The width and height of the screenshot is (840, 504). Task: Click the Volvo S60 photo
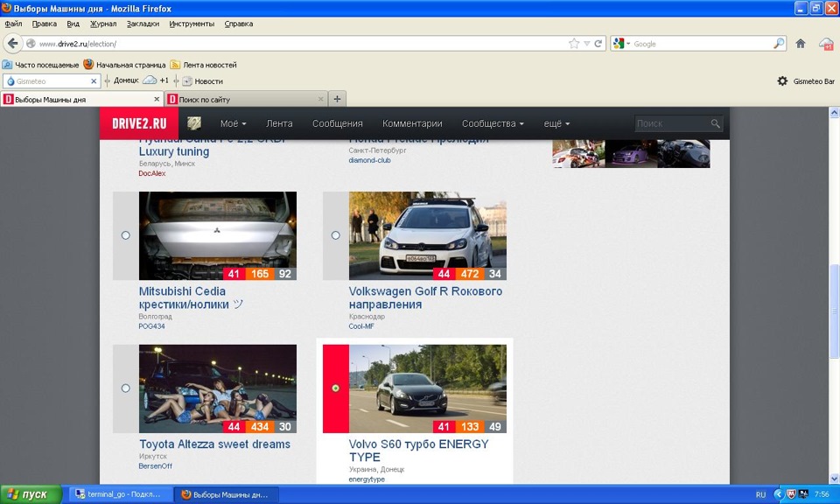[x=428, y=388]
